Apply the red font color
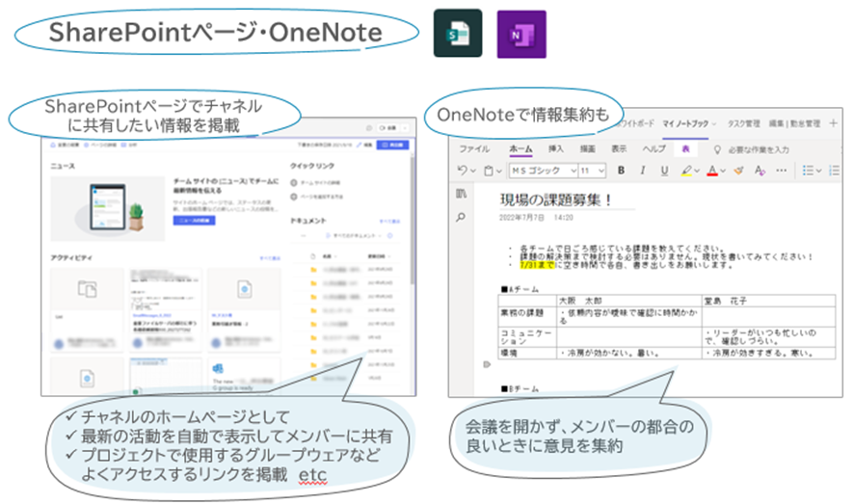The image size is (854, 504). coord(712,171)
